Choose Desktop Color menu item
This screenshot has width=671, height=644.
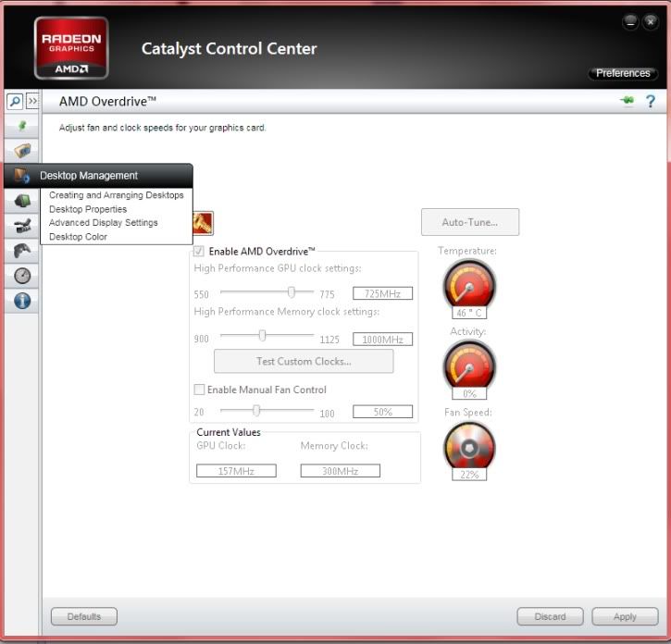pyautogui.click(x=78, y=237)
